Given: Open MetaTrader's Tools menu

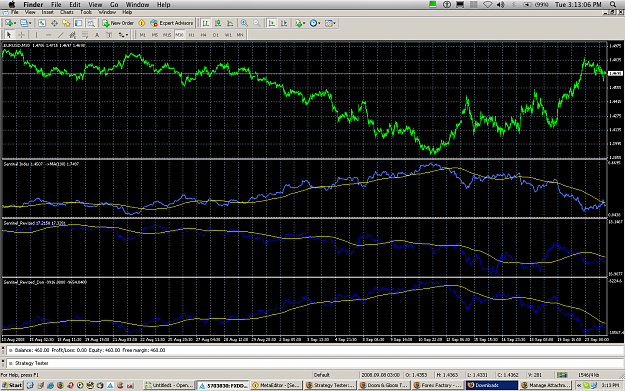Looking at the screenshot, I should click(86, 12).
